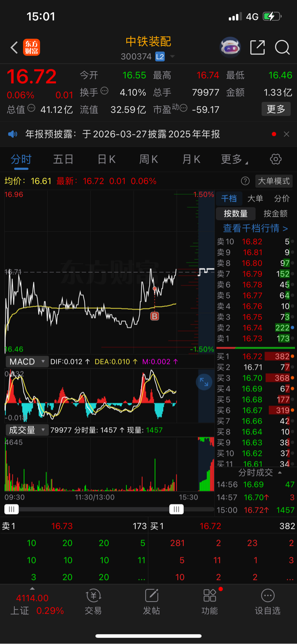Click the 更多 button in quote header
Image resolution: width=297 pixels, height=644 pixels.
click(276, 109)
